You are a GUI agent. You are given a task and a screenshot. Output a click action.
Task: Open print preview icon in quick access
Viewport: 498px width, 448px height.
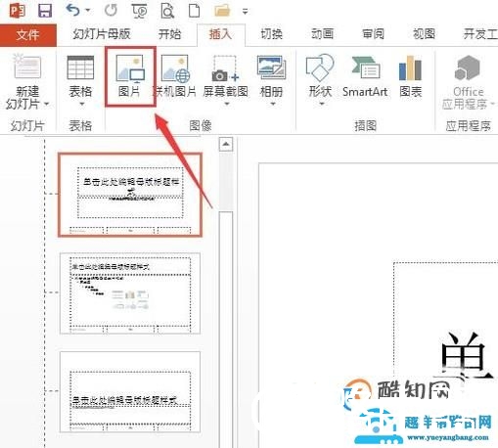167,11
